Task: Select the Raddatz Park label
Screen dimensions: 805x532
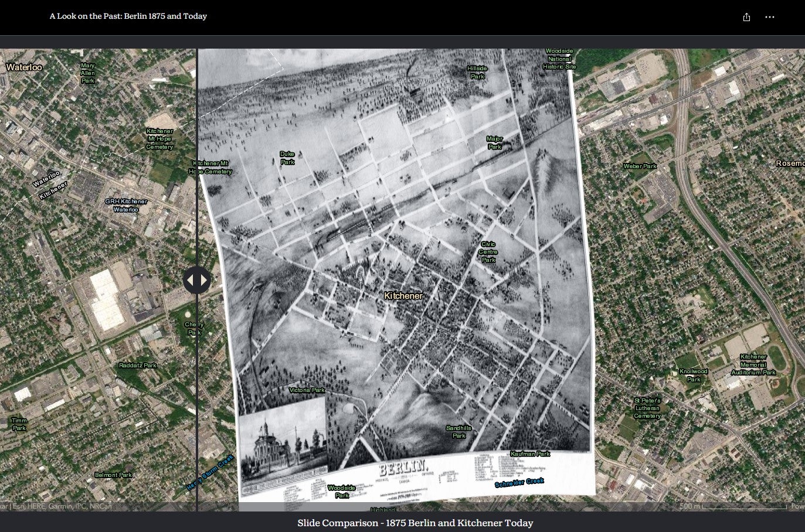Action: (x=138, y=366)
